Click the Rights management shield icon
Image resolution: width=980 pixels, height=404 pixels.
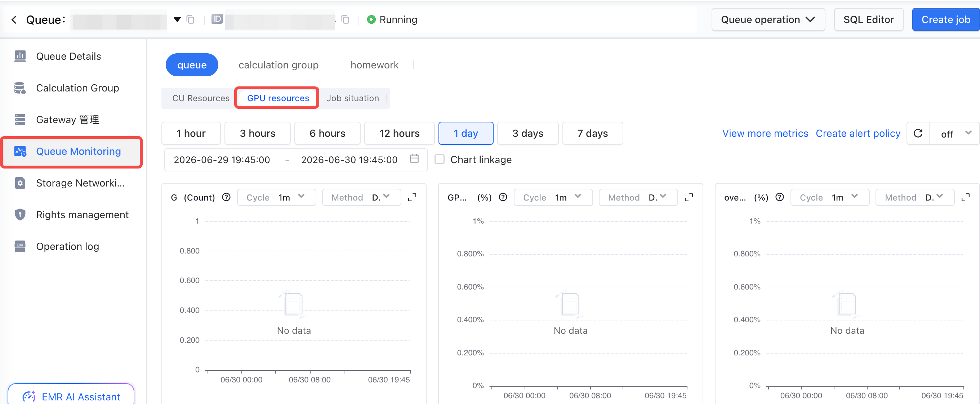20,215
